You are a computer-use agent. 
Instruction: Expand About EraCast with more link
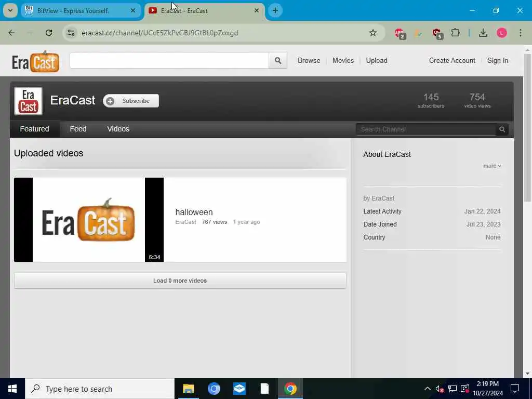(492, 166)
